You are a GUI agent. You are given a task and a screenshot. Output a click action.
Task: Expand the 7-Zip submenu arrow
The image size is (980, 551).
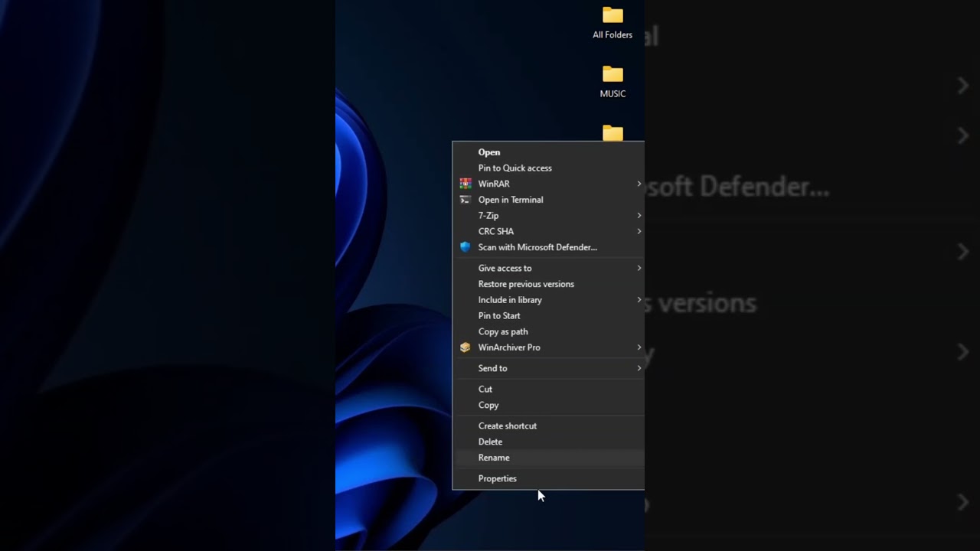(x=639, y=216)
